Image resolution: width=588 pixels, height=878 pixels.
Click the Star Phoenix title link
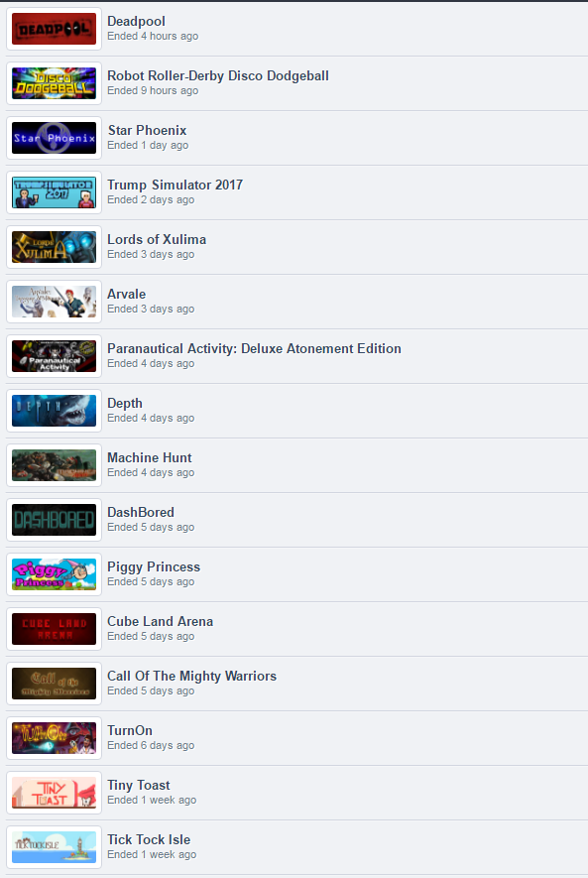147,131
